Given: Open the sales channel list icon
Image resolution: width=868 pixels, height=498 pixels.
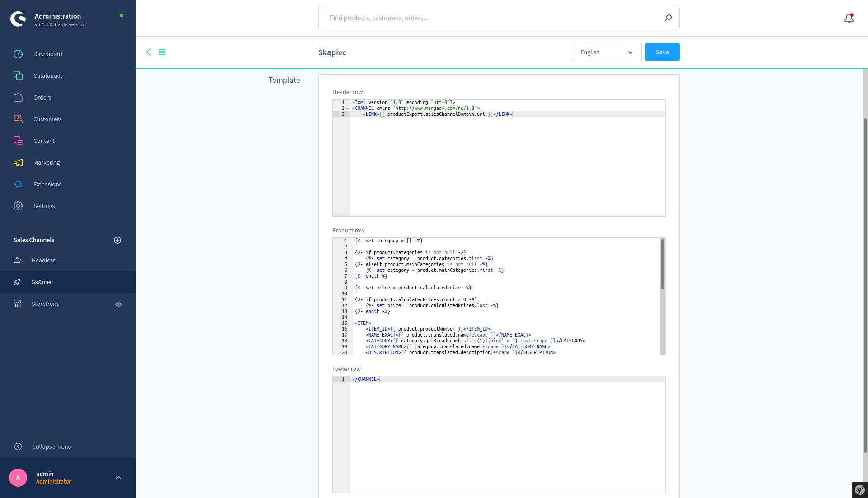Looking at the screenshot, I should click(x=162, y=52).
